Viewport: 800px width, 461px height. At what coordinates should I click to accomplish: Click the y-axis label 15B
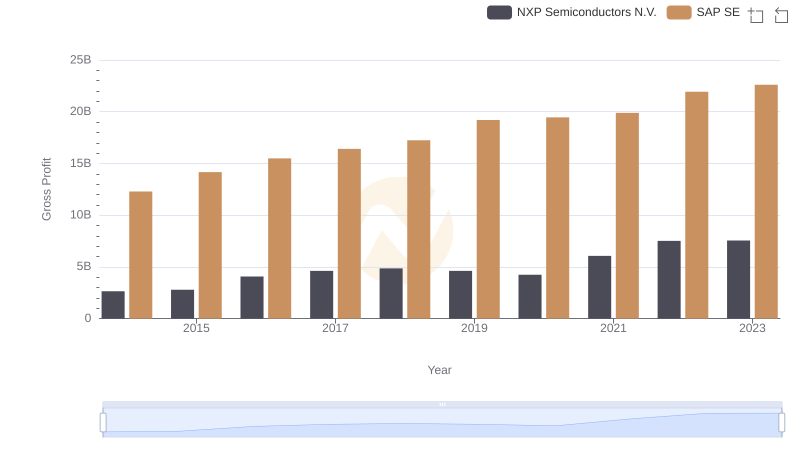(x=81, y=164)
